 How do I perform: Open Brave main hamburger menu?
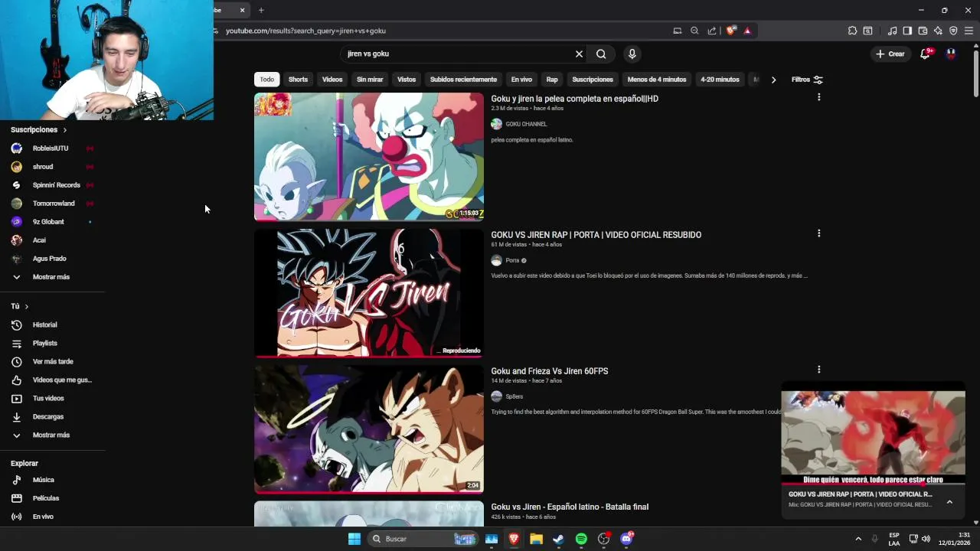pos(969,31)
